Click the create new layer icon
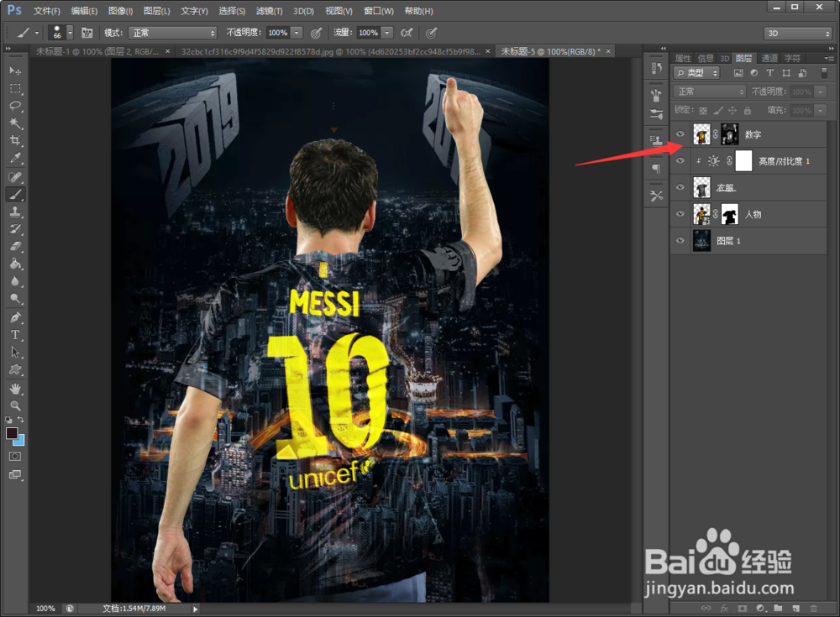 (x=796, y=608)
